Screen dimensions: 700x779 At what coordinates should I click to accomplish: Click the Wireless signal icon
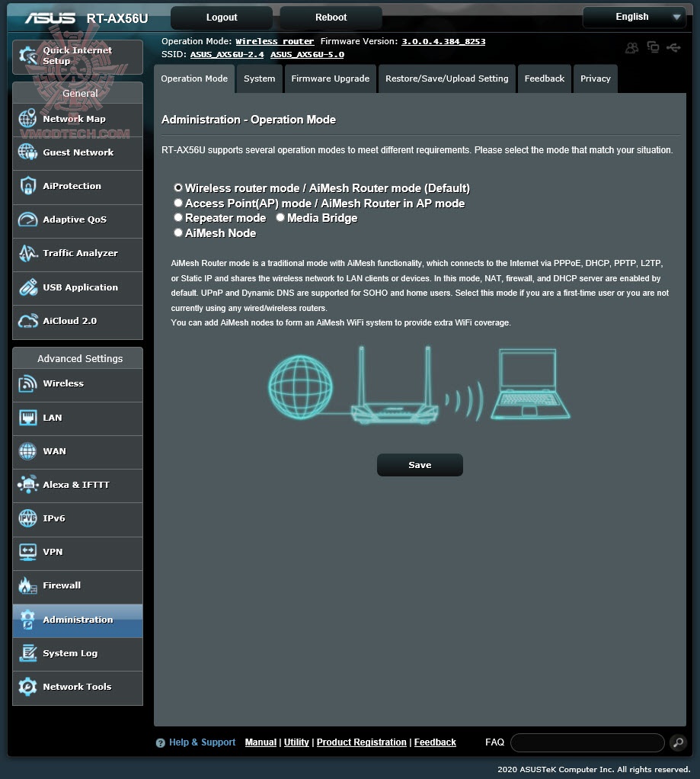click(x=27, y=383)
